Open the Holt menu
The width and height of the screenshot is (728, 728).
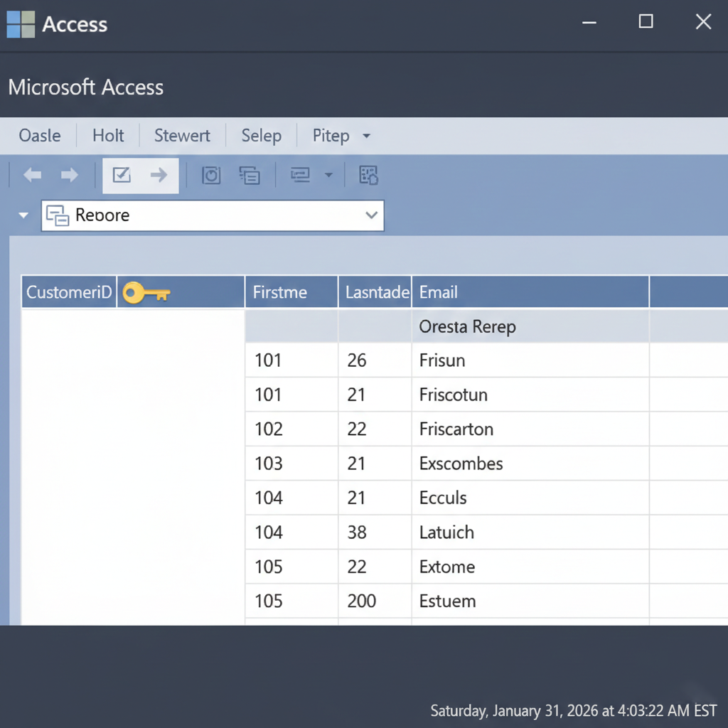108,136
